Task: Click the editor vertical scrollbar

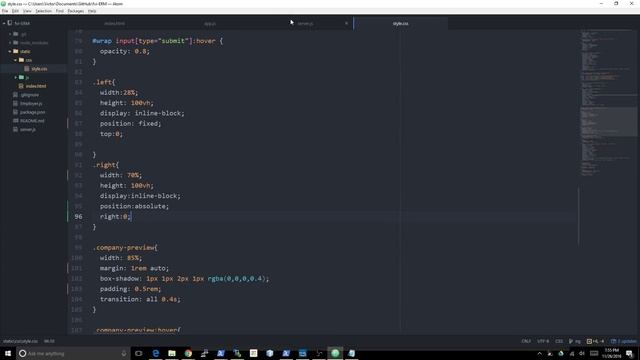Action: point(578,216)
